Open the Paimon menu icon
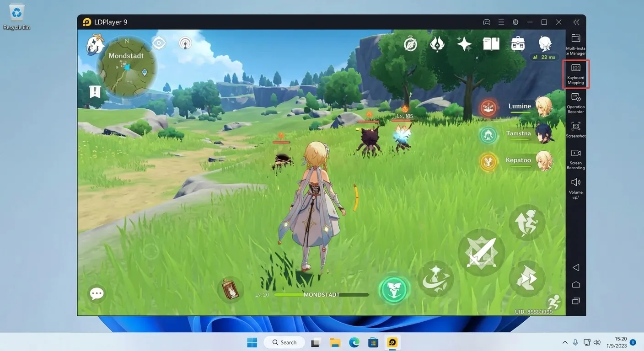Screen dimensions: 644x351 click(x=96, y=44)
